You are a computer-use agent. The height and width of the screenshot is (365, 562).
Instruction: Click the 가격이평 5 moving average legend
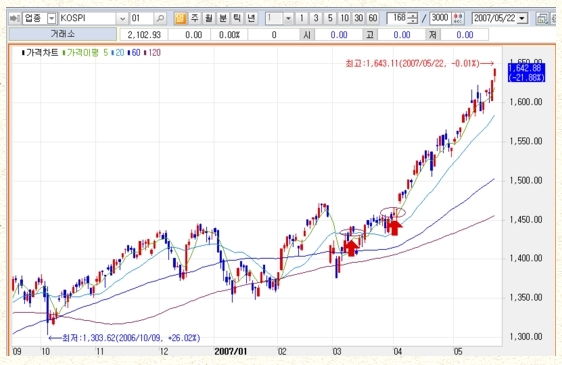point(85,53)
